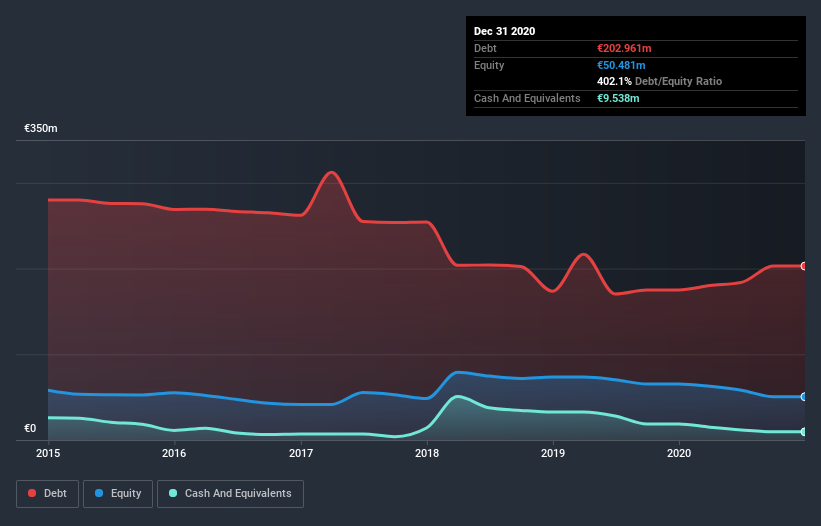Select the 2015 x-axis label
The width and height of the screenshot is (821, 526).
tap(48, 453)
